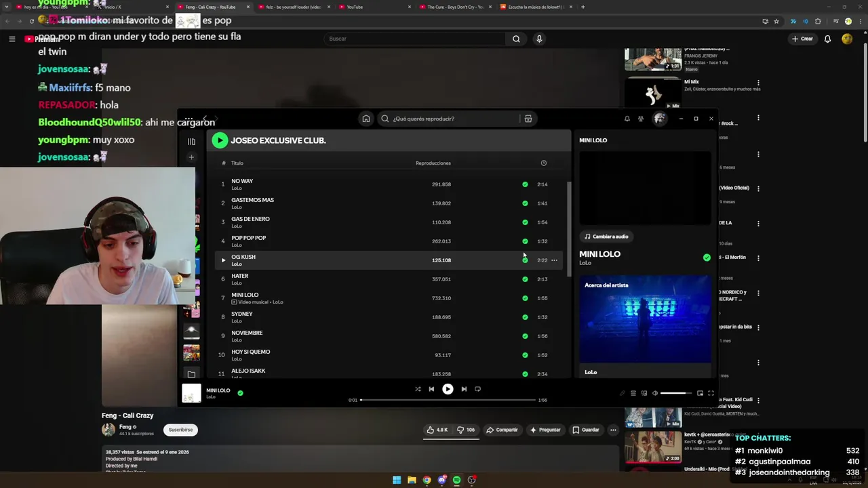This screenshot has height=488, width=868.
Task: Open the Spotify queue
Action: (x=633, y=393)
